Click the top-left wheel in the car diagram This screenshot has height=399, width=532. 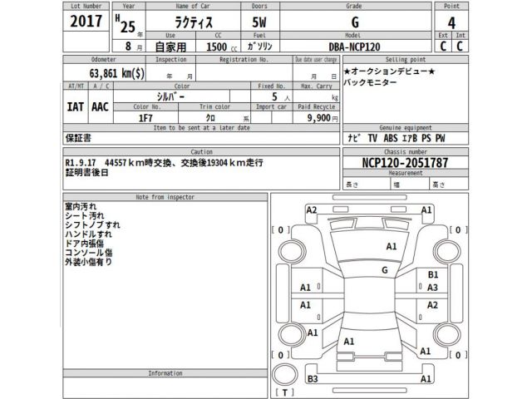[x=293, y=251]
